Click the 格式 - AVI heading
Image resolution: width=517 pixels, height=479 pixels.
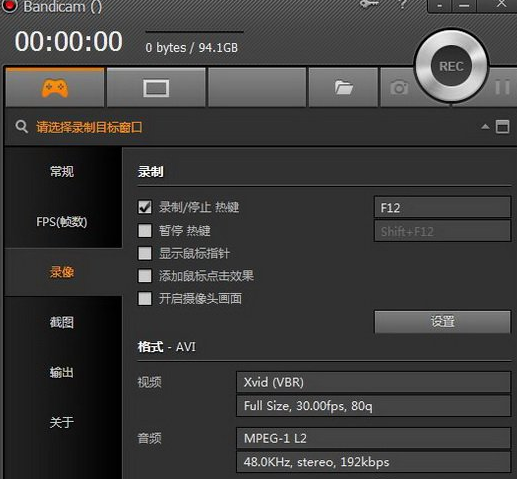(167, 347)
